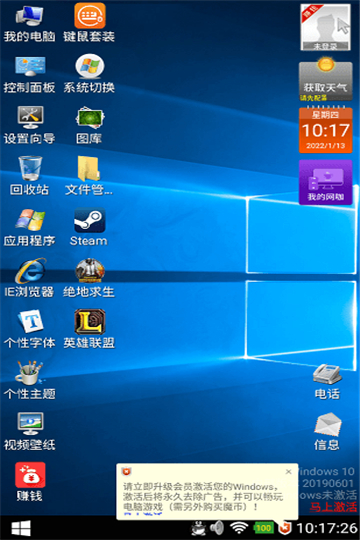Image resolution: width=360 pixels, height=540 pixels.
Task: Open the 图库 gallery icon
Action: click(x=89, y=125)
